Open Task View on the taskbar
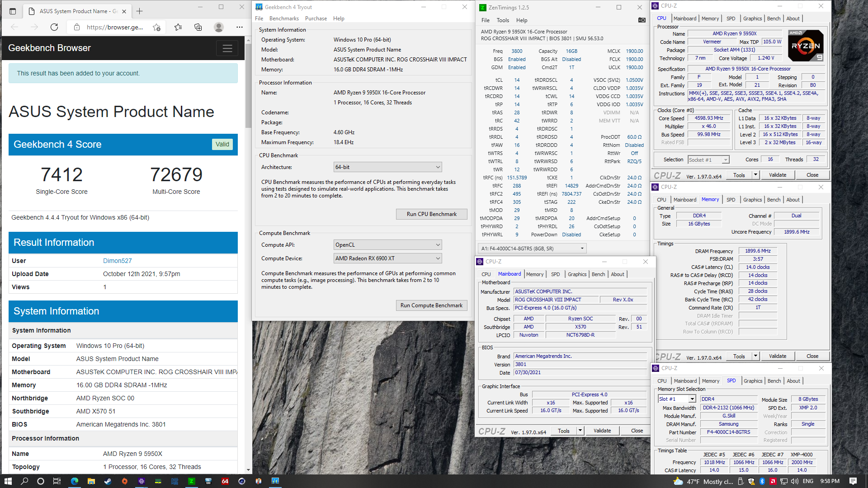The height and width of the screenshot is (488, 868). 57,481
